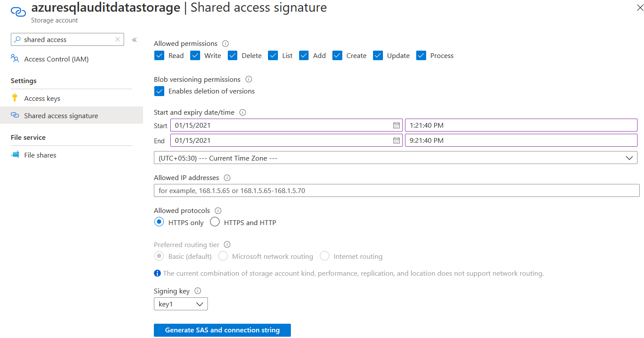Select the HTTPS and HTTP protocol option
This screenshot has height=338, width=644.
point(215,222)
